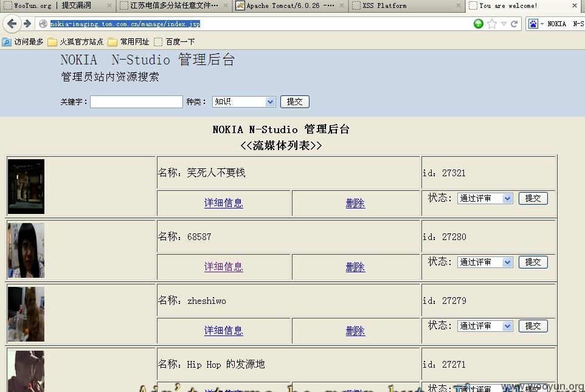Click the 管理员站内资源搜索 heading text
Viewport: 585px width, 392px height.
click(110, 77)
